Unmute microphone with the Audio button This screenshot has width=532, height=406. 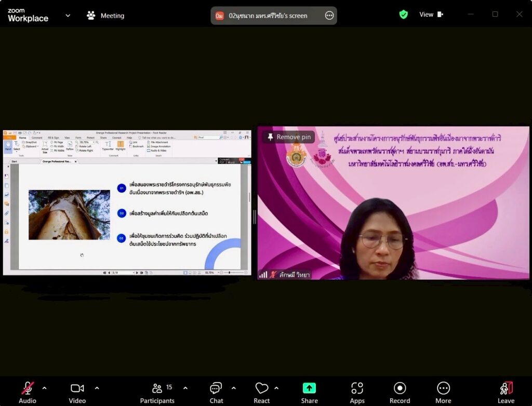click(27, 393)
